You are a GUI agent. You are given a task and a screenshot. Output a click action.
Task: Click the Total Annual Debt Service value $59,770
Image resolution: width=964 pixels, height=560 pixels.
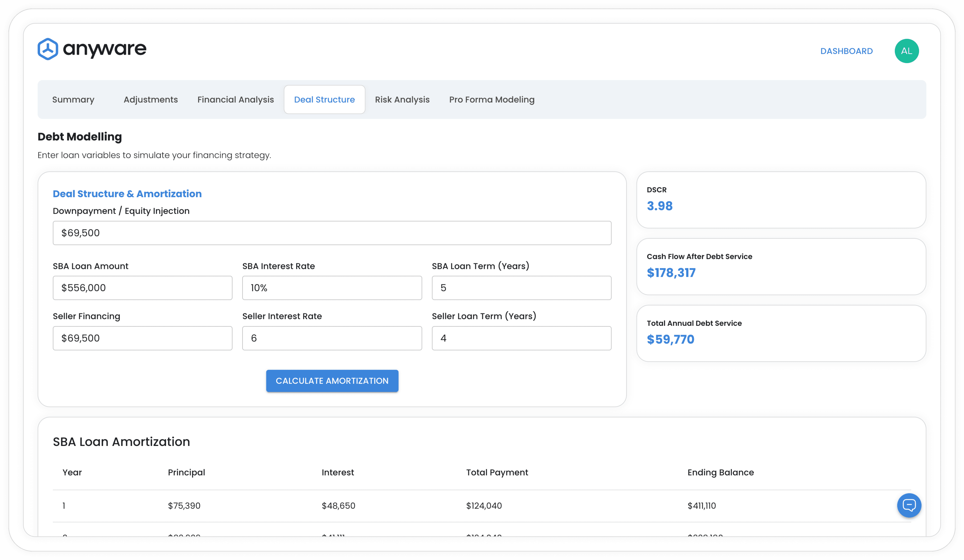[x=670, y=339]
